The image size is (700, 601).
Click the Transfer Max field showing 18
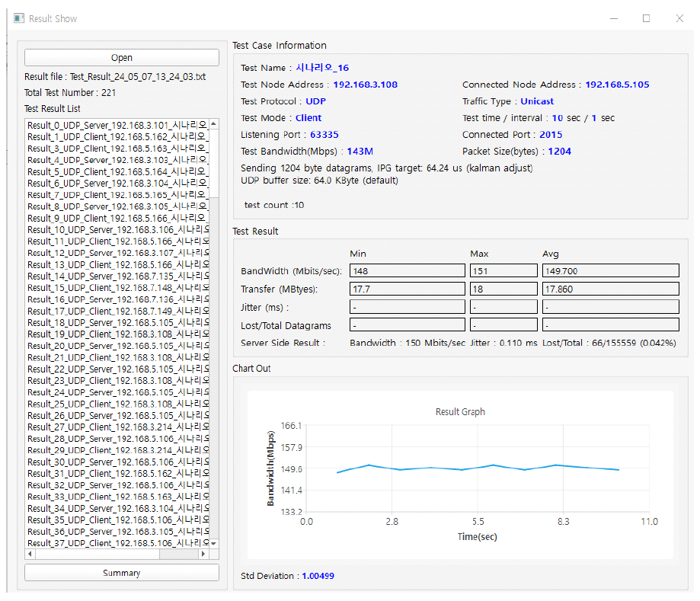[x=503, y=289]
